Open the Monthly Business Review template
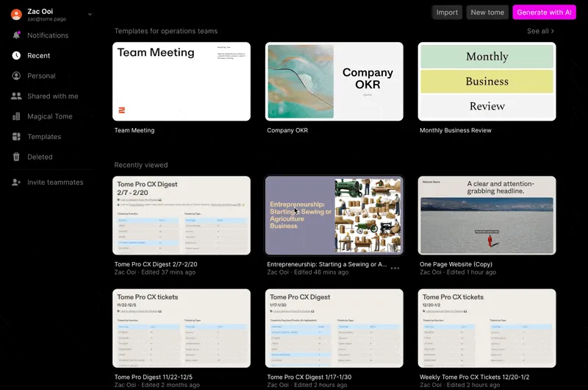 coord(487,82)
